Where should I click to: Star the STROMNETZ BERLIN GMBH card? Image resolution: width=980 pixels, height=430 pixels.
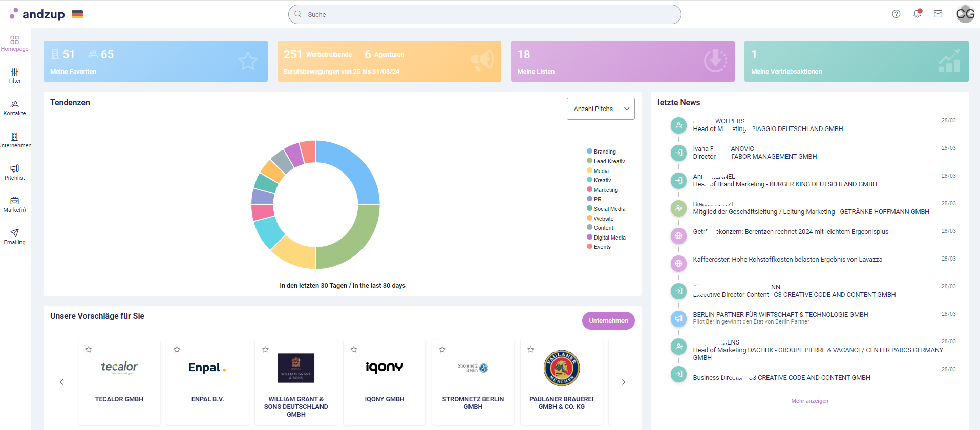point(442,350)
